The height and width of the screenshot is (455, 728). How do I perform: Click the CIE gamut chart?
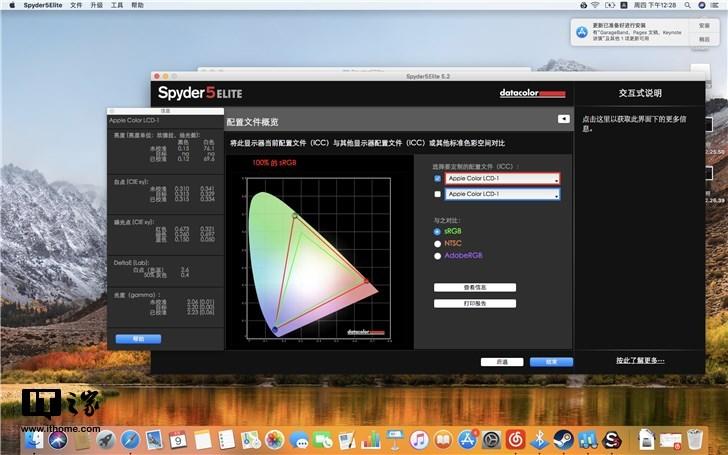(x=318, y=259)
